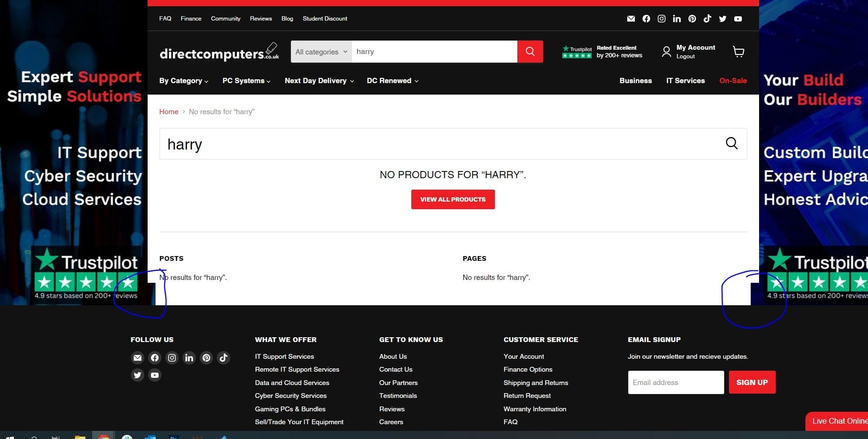Open the Student Discount top menu item
This screenshot has width=868, height=439.
[325, 19]
